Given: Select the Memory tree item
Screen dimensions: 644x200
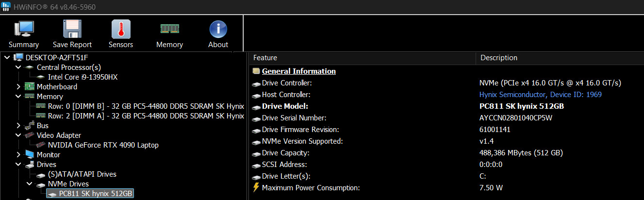Looking at the screenshot, I should pos(50,96).
